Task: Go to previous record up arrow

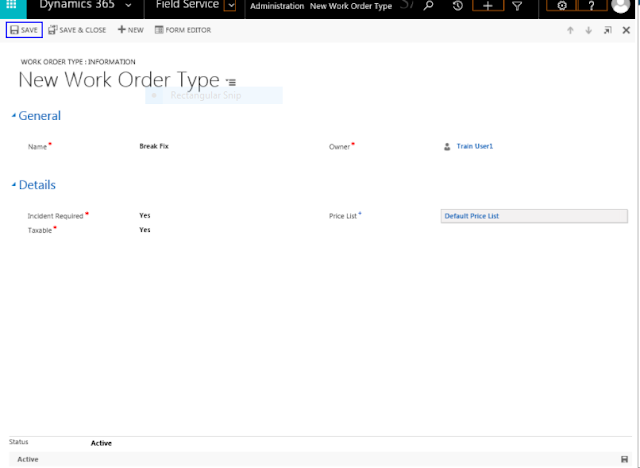Action: tap(570, 30)
